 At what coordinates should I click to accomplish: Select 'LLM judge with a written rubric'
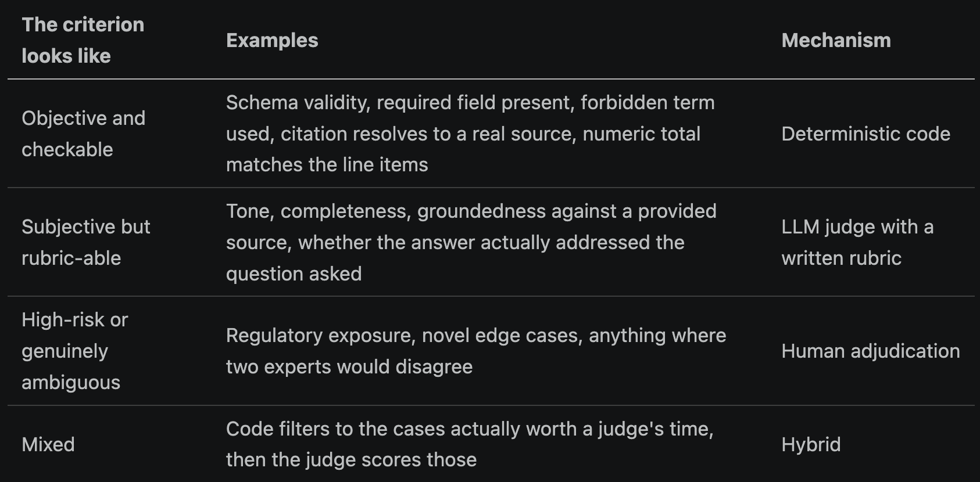pyautogui.click(x=857, y=242)
